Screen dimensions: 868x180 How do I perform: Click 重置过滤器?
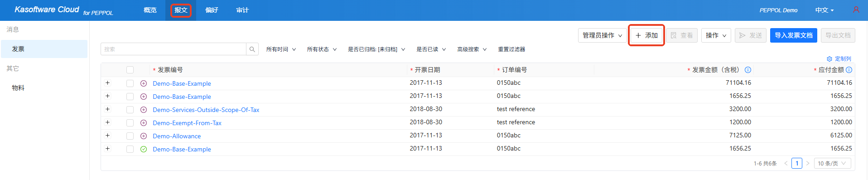(x=511, y=49)
